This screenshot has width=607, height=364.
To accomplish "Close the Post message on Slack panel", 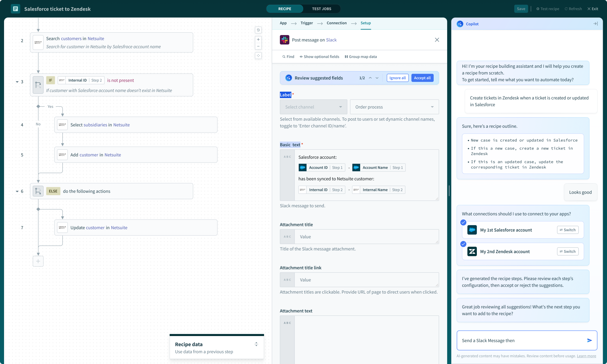I will pos(437,40).
